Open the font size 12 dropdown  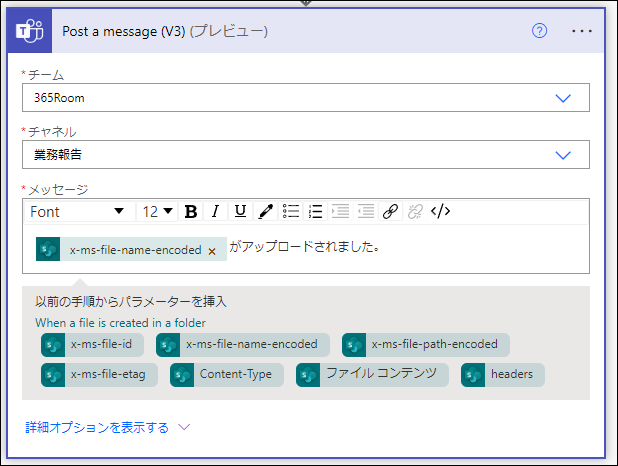point(157,211)
